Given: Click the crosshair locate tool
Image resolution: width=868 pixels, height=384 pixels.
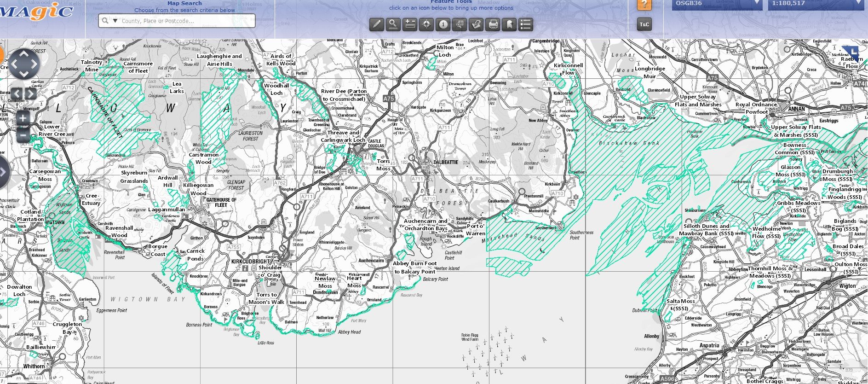Looking at the screenshot, I should [426, 24].
